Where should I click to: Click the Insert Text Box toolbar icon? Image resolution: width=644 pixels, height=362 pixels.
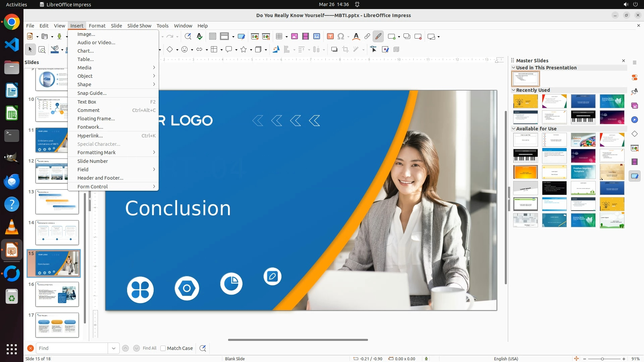click(330, 37)
